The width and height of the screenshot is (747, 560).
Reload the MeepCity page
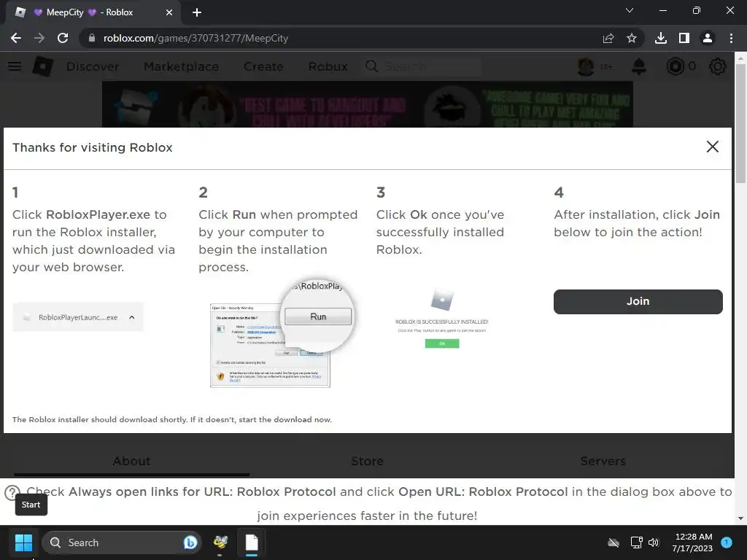63,38
